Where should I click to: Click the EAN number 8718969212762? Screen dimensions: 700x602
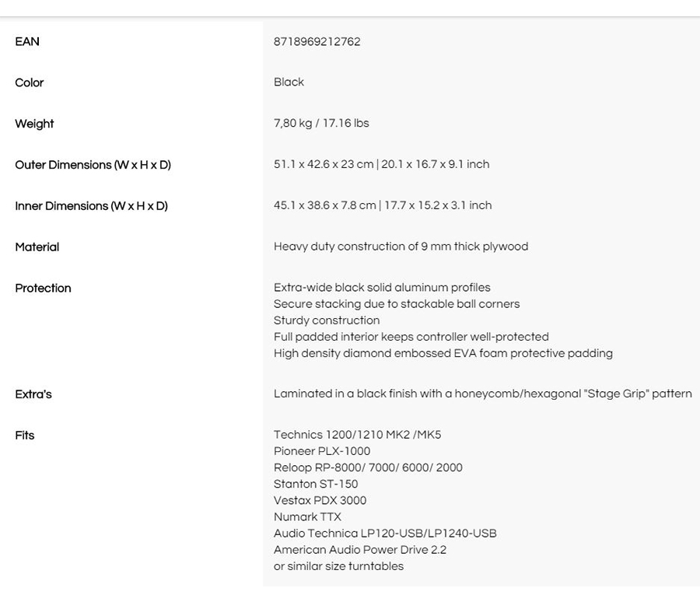(x=317, y=42)
